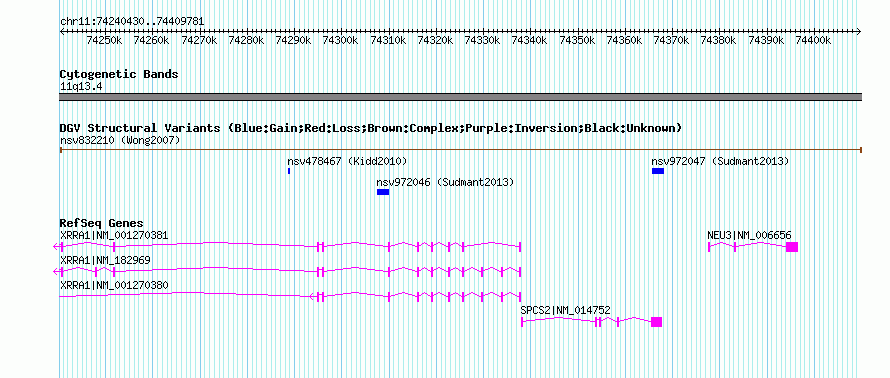
Task: Click the ruler's right end arrowhead
Action: click(859, 31)
